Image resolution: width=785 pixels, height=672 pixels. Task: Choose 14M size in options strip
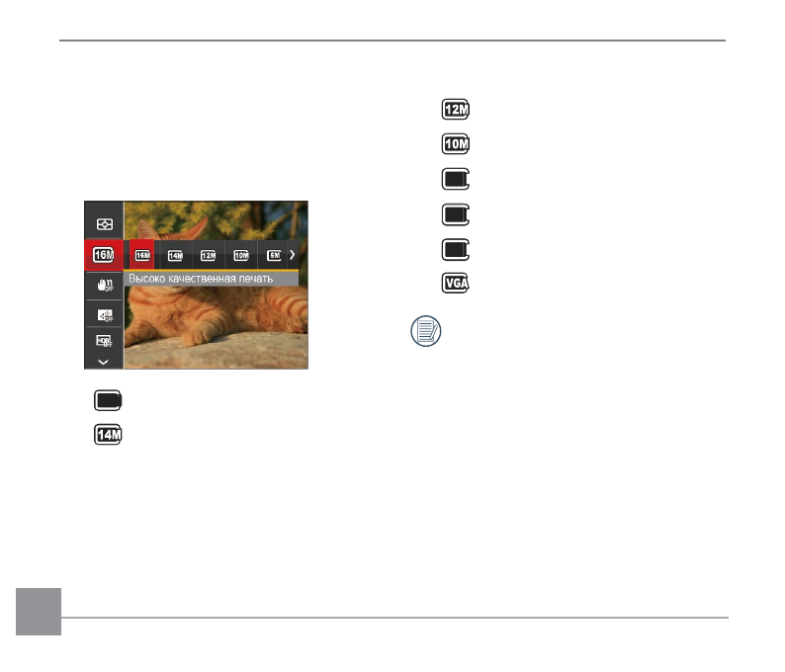pyautogui.click(x=175, y=256)
